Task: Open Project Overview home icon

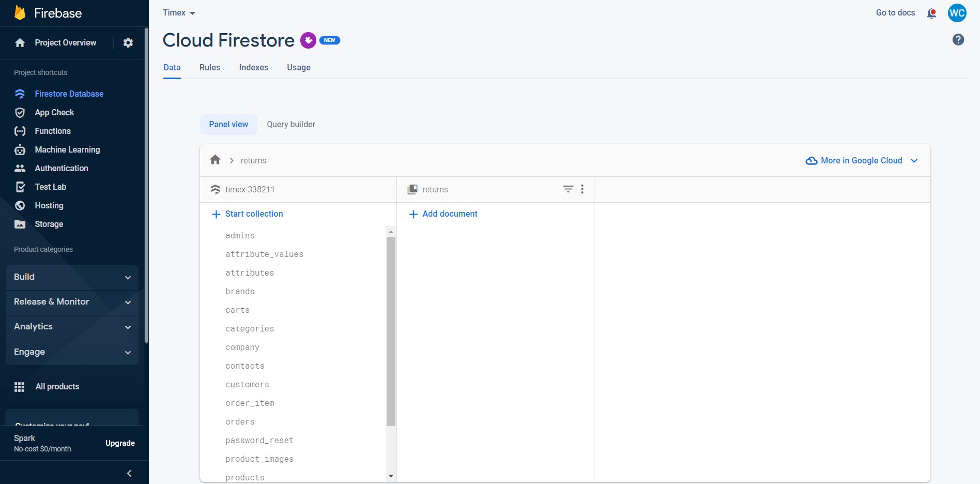Action: [20, 43]
